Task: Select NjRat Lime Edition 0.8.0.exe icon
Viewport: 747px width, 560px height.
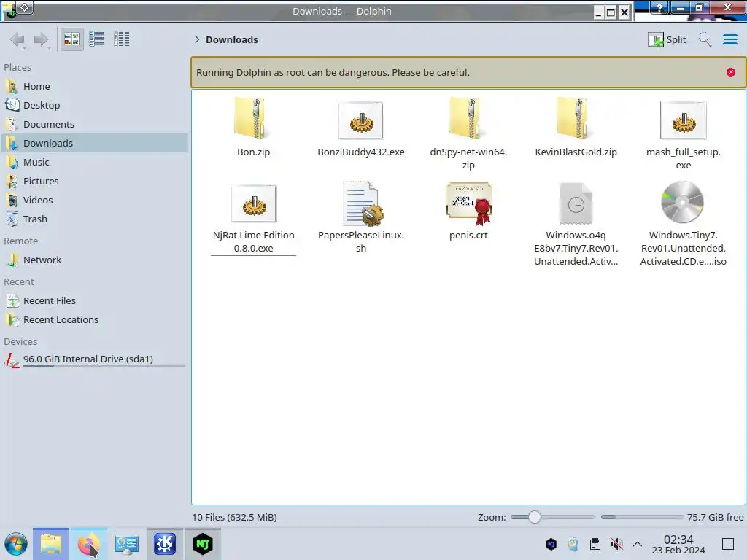Action: click(x=253, y=203)
